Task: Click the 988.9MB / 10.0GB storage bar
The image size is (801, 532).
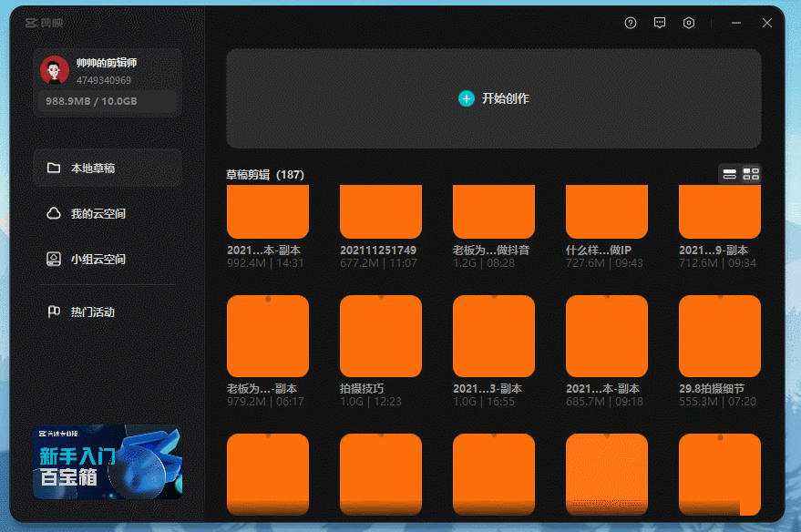Action: [106, 101]
